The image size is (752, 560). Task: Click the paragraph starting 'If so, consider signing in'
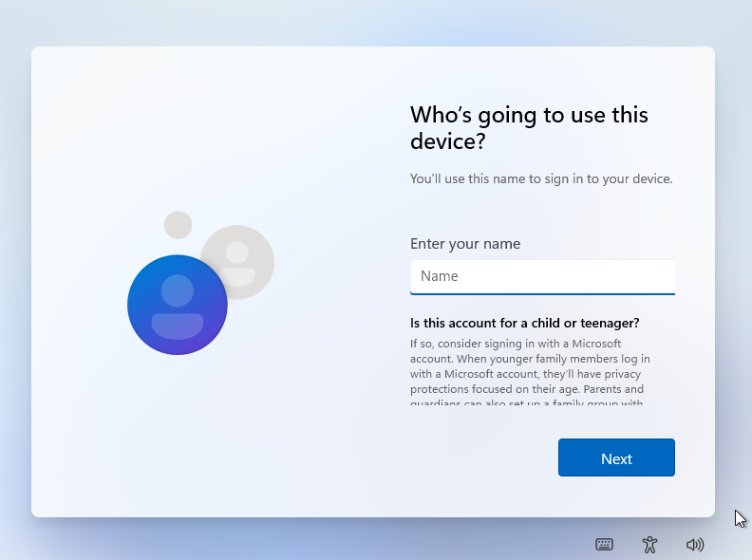click(x=530, y=372)
